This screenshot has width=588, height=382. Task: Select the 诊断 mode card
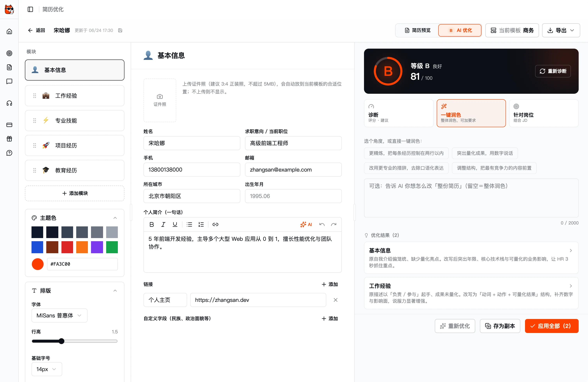point(398,113)
